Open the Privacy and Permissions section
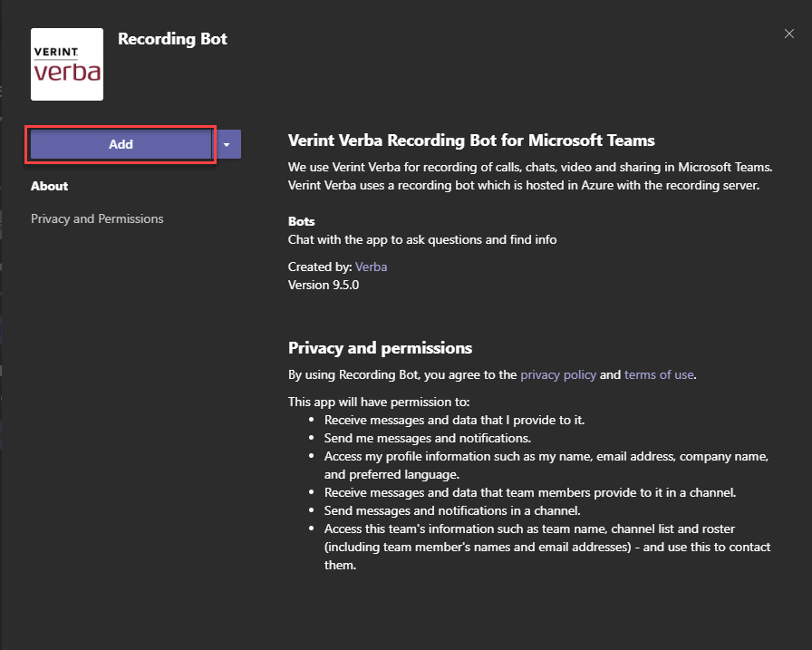 click(97, 218)
